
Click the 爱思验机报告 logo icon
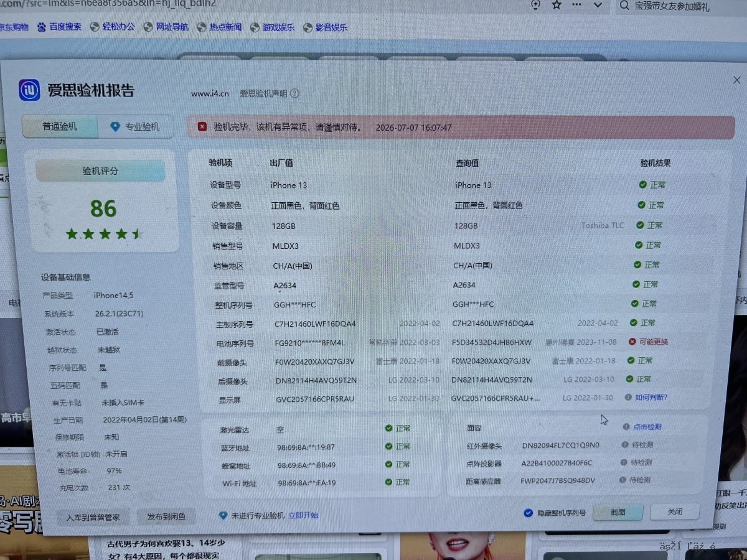29,90
